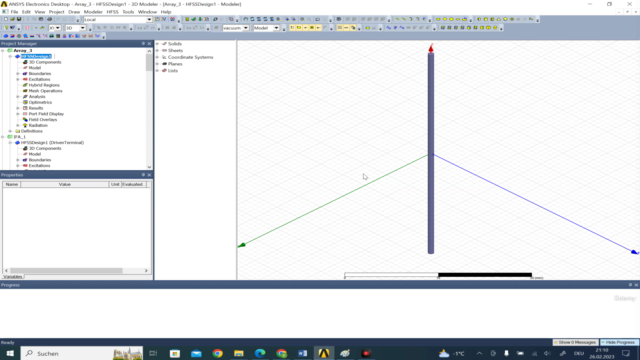Open the HFSS menu
This screenshot has width=640, height=360.
click(x=112, y=12)
